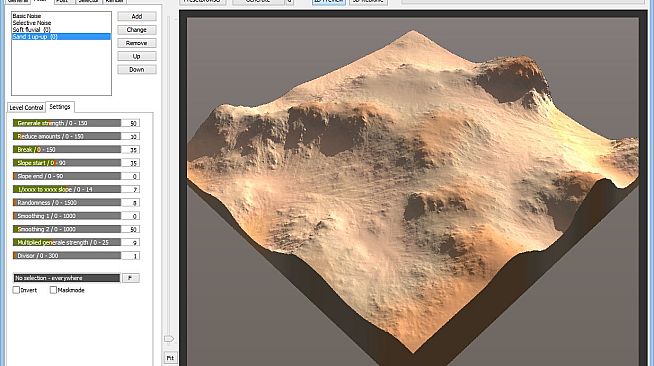Click the Fit button
The image size is (654, 366).
[x=170, y=358]
